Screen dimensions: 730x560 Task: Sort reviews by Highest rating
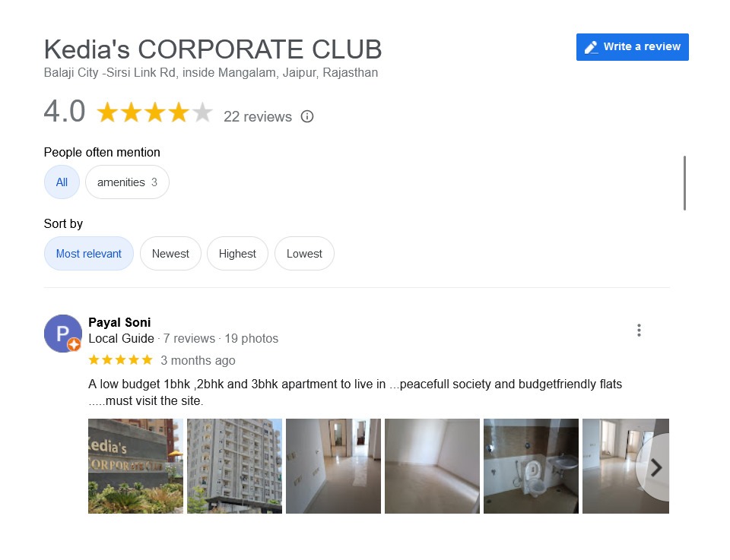[x=237, y=254]
